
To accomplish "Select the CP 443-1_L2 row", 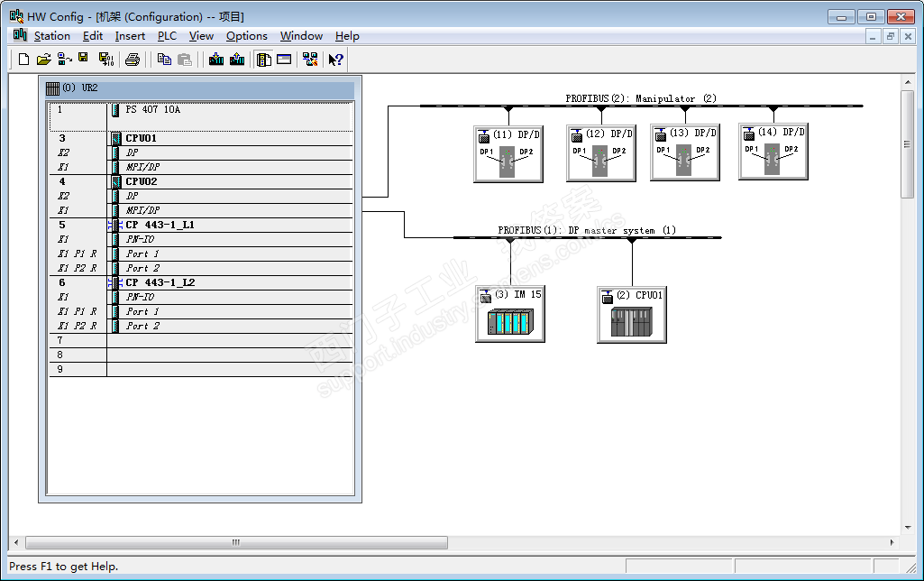I will [x=201, y=282].
